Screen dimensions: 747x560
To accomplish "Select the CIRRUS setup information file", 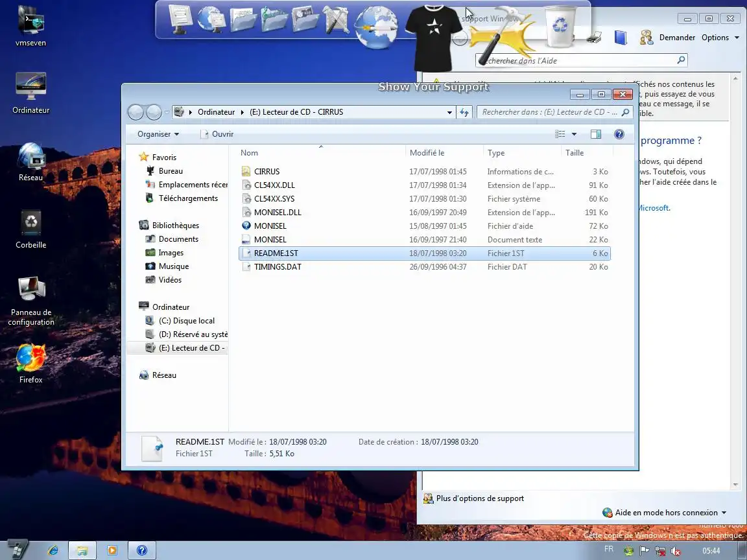I will [424, 171].
